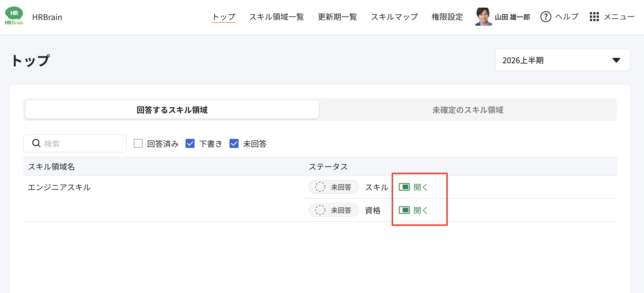The height and width of the screenshot is (293, 644).
Task: Click the search magnifier icon
Action: coord(36,143)
